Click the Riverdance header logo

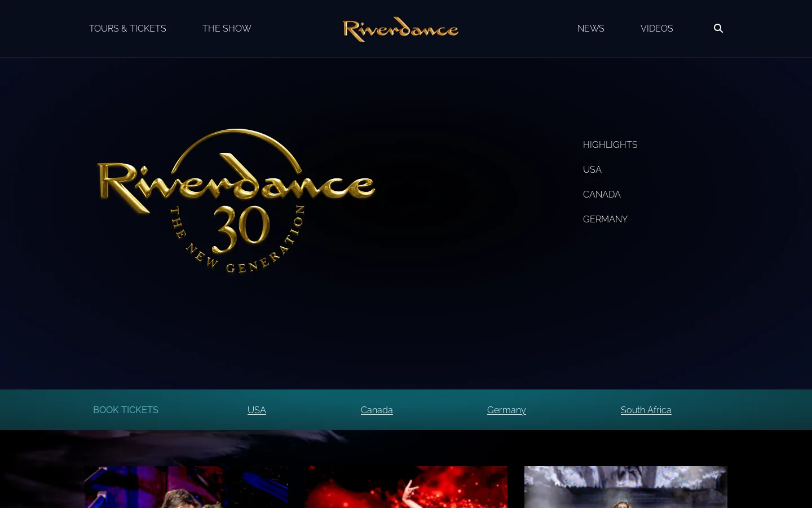(x=400, y=29)
